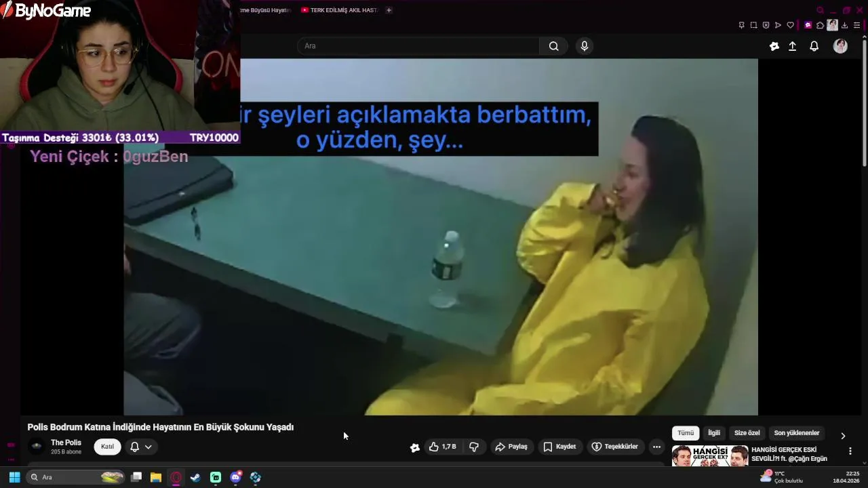Open clock and date 22:25 in tray

[846, 477]
